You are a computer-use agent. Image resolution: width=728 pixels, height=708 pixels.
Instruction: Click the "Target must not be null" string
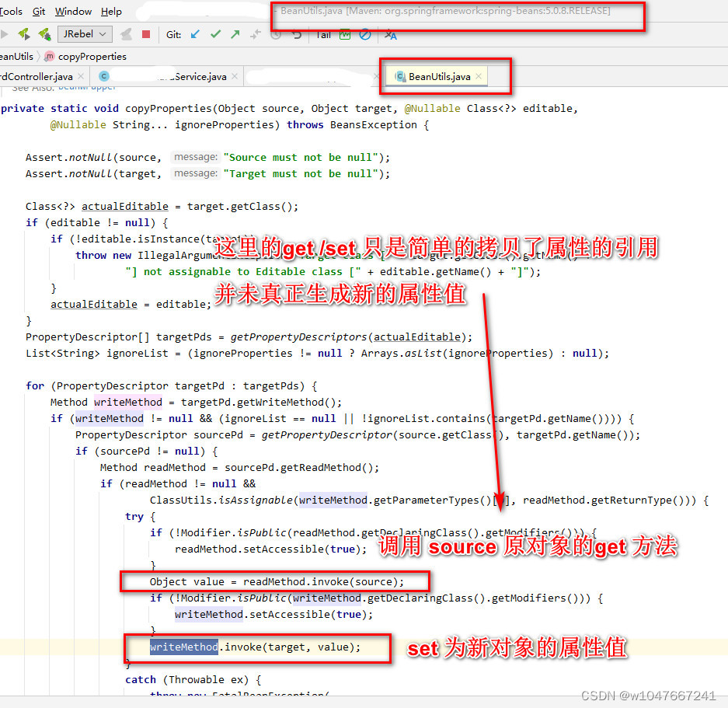pyautogui.click(x=301, y=174)
